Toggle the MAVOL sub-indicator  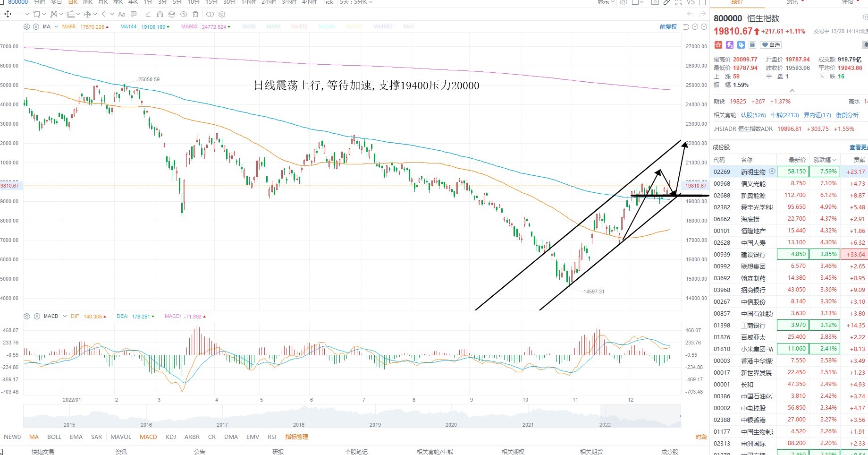coord(121,437)
